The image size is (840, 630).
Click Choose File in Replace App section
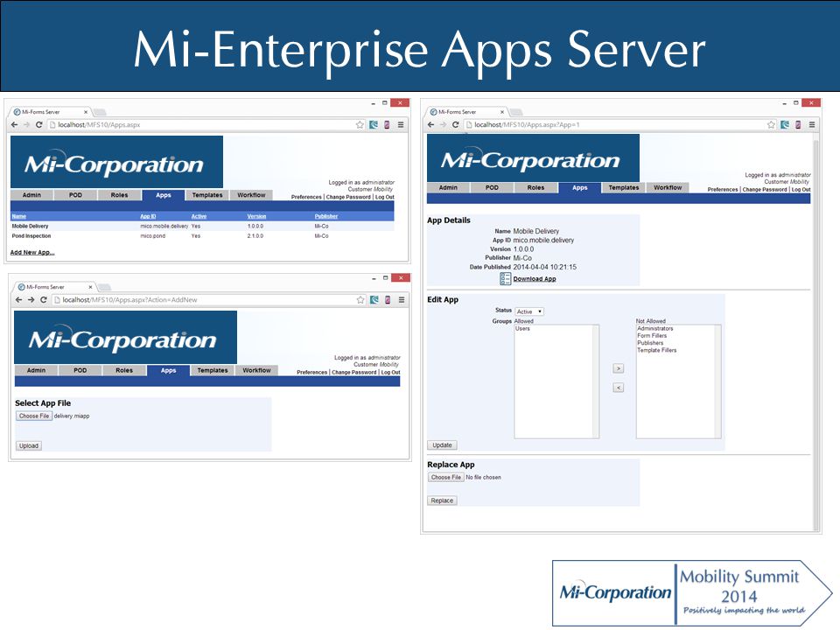(x=445, y=478)
